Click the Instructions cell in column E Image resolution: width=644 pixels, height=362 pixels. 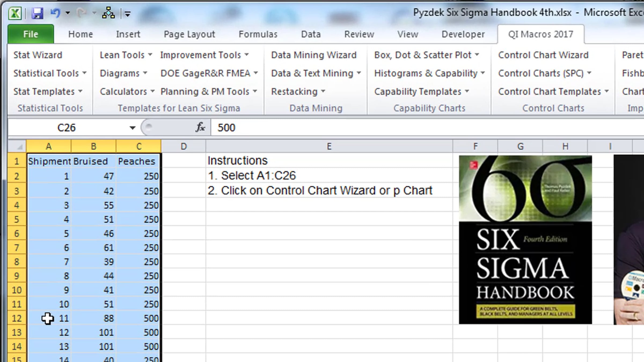coord(329,161)
